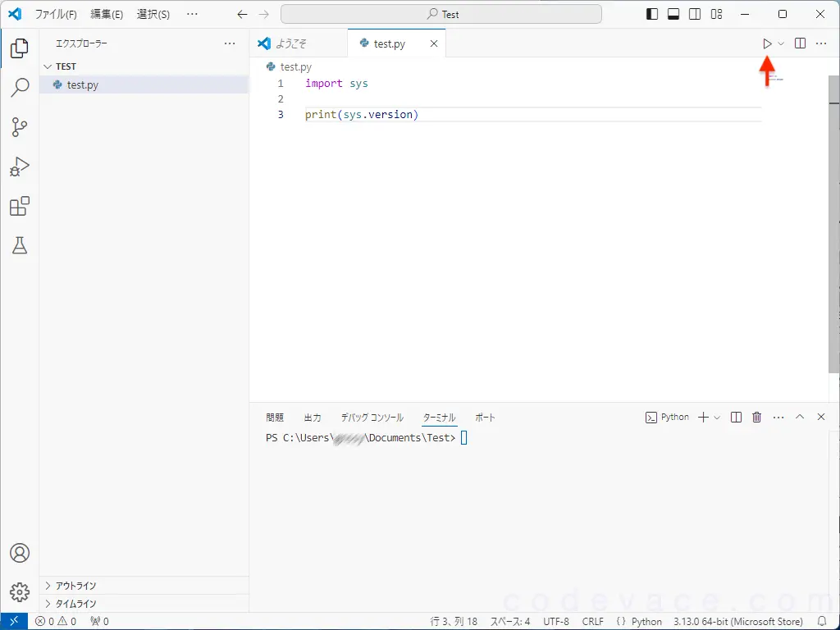The image size is (840, 630).
Task: Open the Run and Debug view
Action: pyautogui.click(x=19, y=167)
